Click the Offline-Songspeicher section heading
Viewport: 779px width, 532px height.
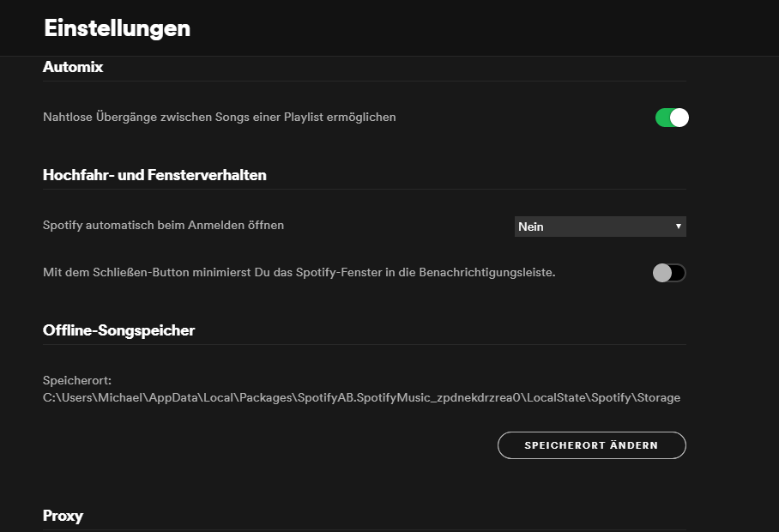click(118, 330)
